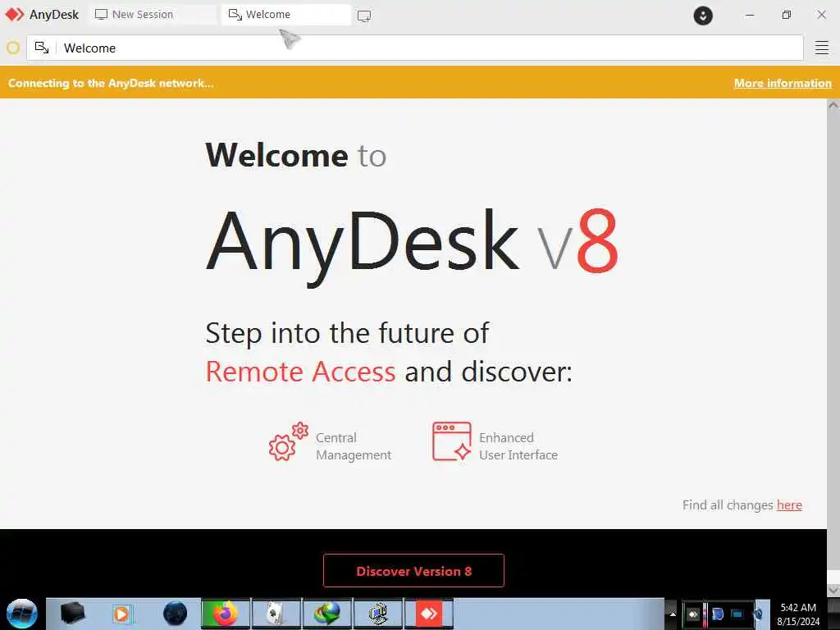Click the AnyDesk logo in the title bar
Screen dimensions: 840x630
tap(15, 15)
